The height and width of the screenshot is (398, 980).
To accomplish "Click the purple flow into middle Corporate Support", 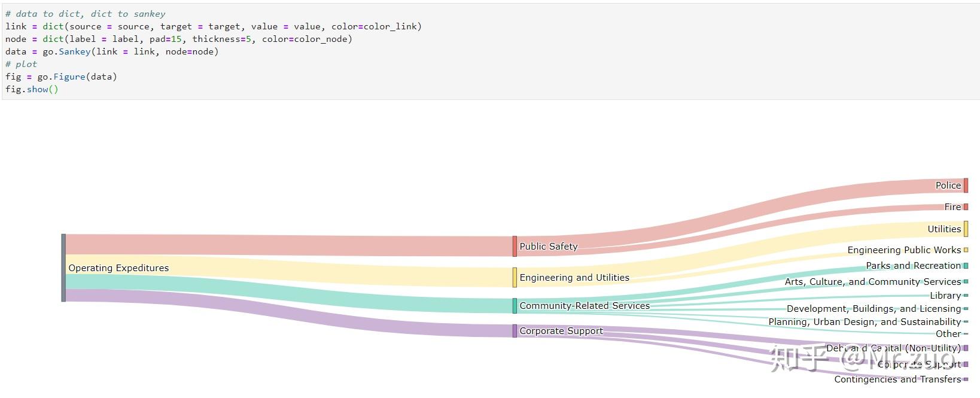I will tap(287, 313).
